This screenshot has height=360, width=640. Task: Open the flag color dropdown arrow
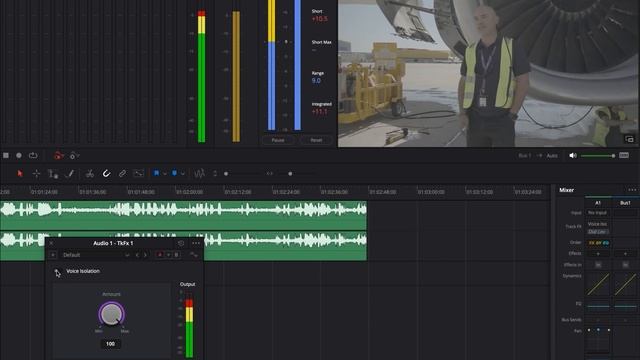[164, 173]
